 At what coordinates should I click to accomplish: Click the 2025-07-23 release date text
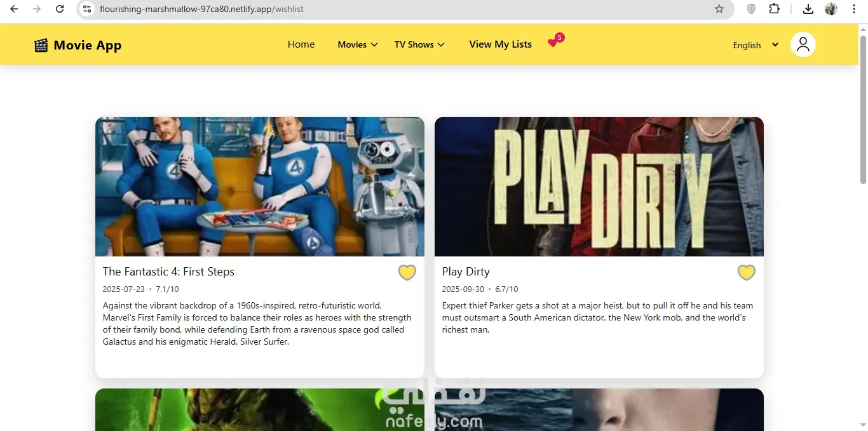[124, 289]
